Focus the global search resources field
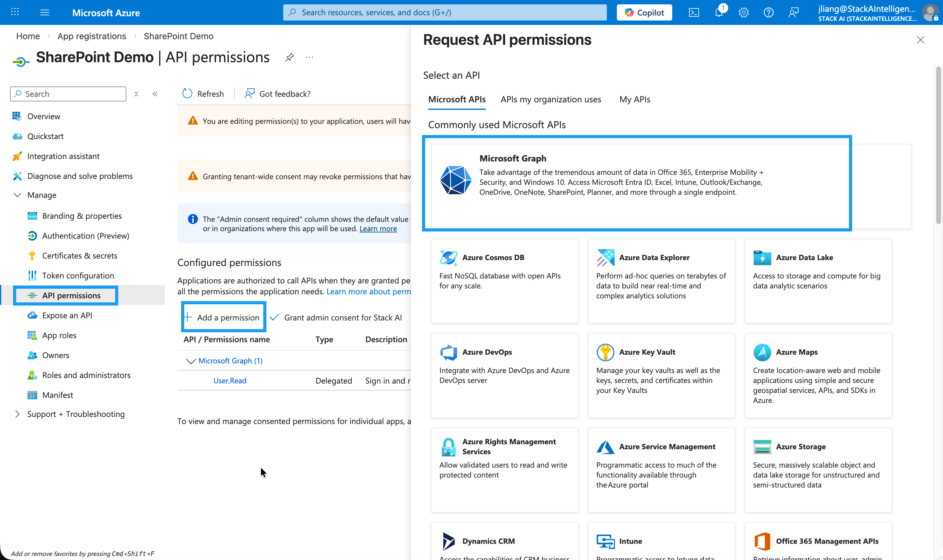Screen dimensions: 943x560 [x=445, y=12]
